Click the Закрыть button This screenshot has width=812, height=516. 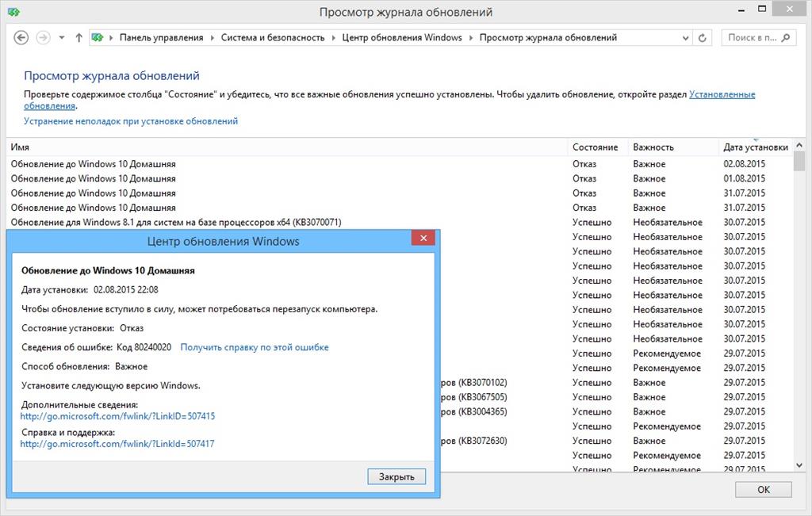[396, 476]
